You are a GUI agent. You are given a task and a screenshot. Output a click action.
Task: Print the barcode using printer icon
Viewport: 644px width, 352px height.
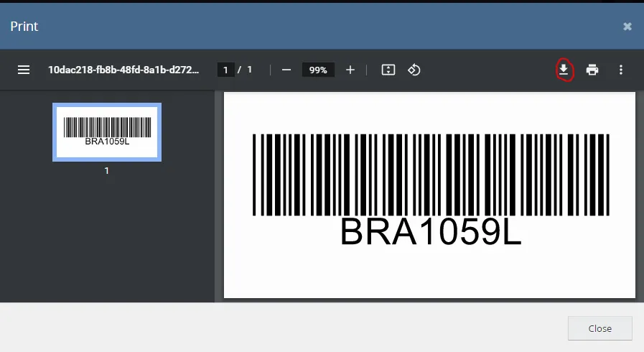[x=592, y=70]
